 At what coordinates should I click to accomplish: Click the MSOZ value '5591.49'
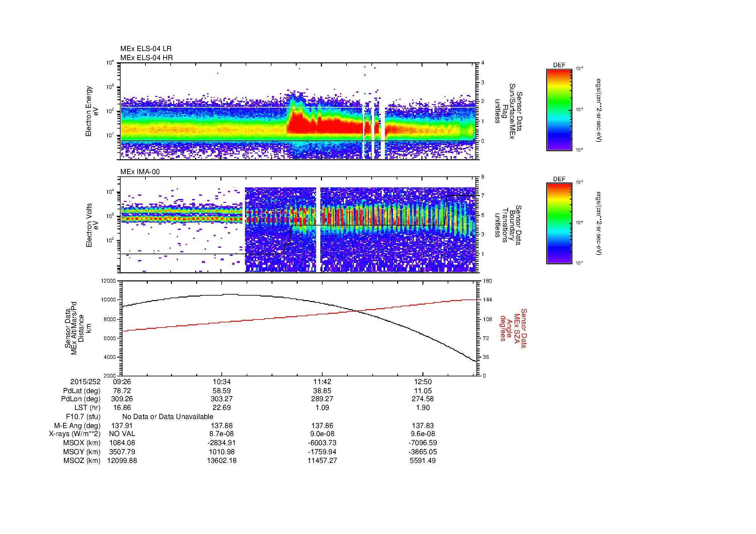click(x=423, y=461)
